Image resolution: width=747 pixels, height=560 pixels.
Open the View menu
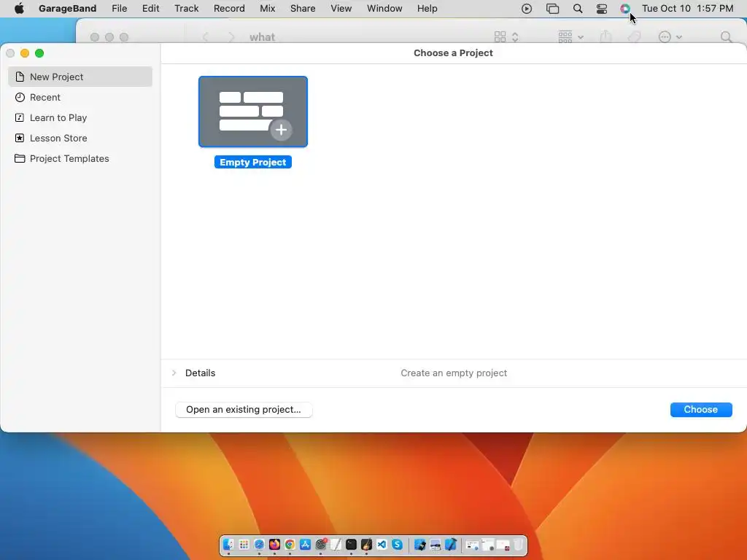coord(341,9)
